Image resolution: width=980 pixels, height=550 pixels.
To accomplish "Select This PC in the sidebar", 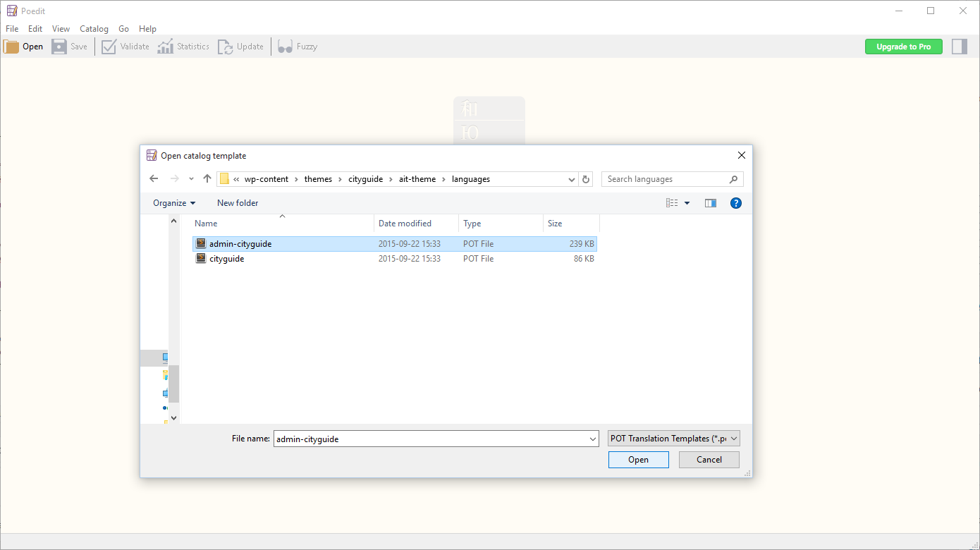I will coord(164,357).
